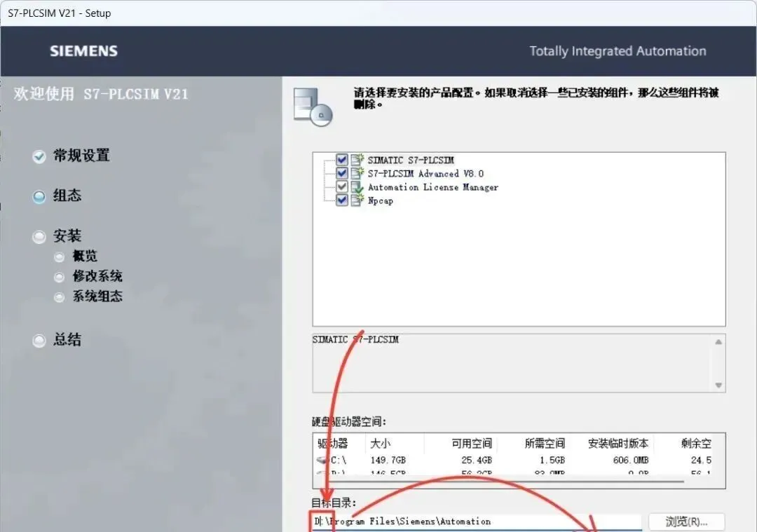Viewport: 757px width, 532px height.
Task: Click the 修改系统 sub-step
Action: [x=97, y=276]
